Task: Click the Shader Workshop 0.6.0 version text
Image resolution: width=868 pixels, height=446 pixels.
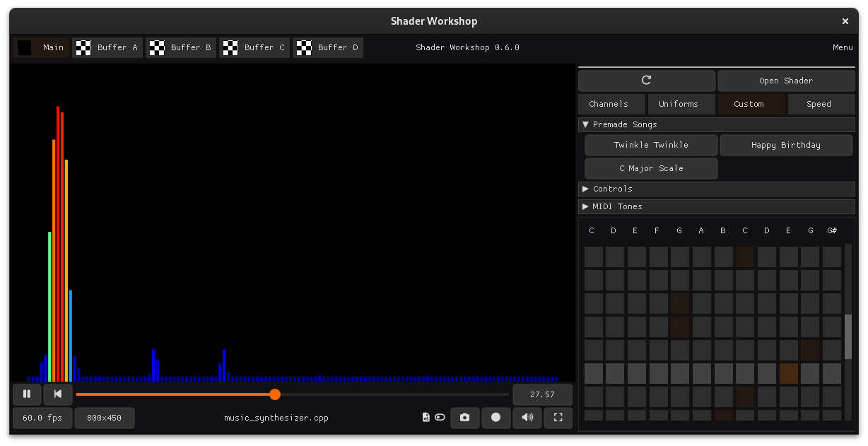Action: click(x=467, y=47)
